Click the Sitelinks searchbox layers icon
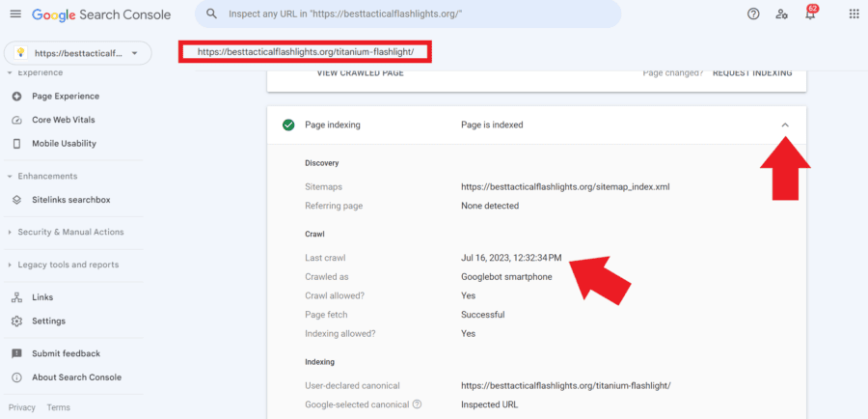The image size is (868, 419). pos(16,200)
